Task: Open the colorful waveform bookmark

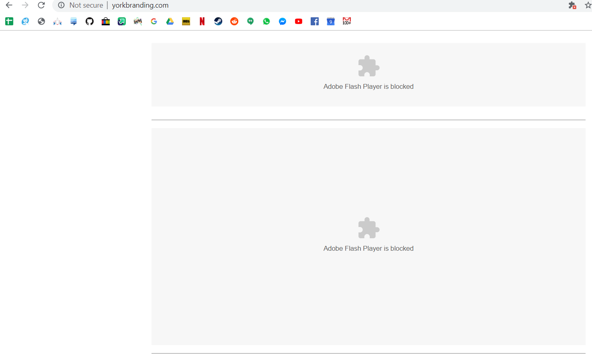Action: click(x=138, y=21)
